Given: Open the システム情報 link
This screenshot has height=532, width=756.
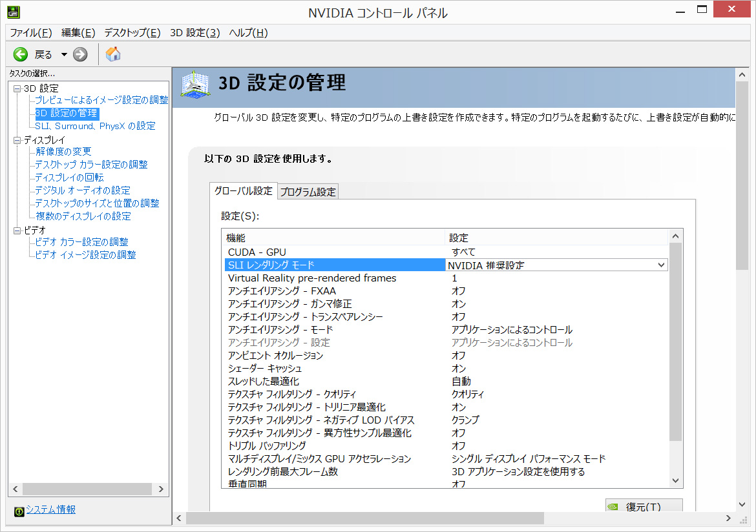Looking at the screenshot, I should [x=50, y=509].
